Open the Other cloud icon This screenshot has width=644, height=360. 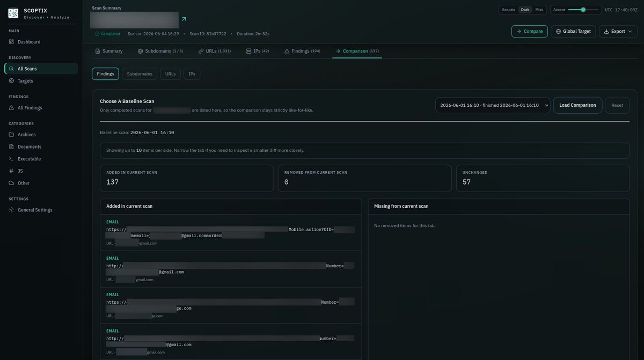point(12,183)
